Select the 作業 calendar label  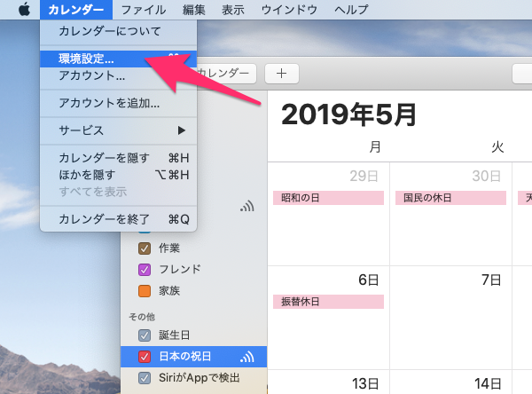tap(169, 248)
